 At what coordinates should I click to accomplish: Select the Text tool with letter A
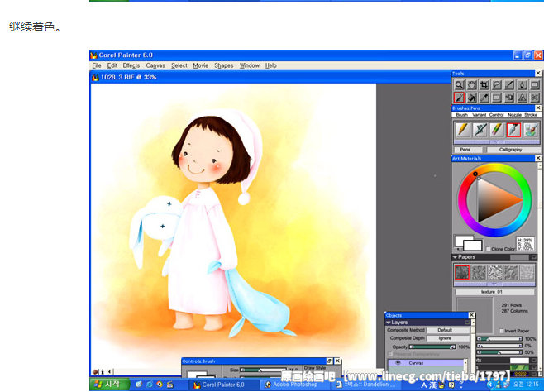523,98
